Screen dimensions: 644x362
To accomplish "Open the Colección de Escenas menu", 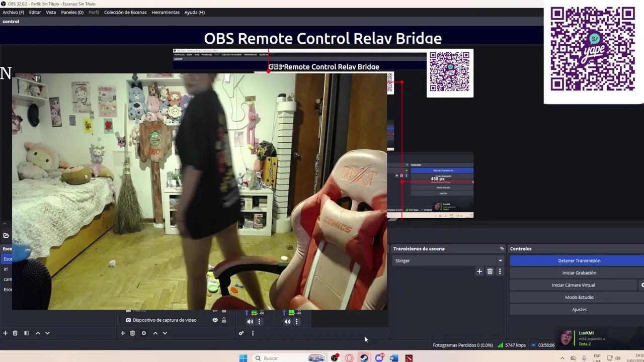I will coord(125,12).
